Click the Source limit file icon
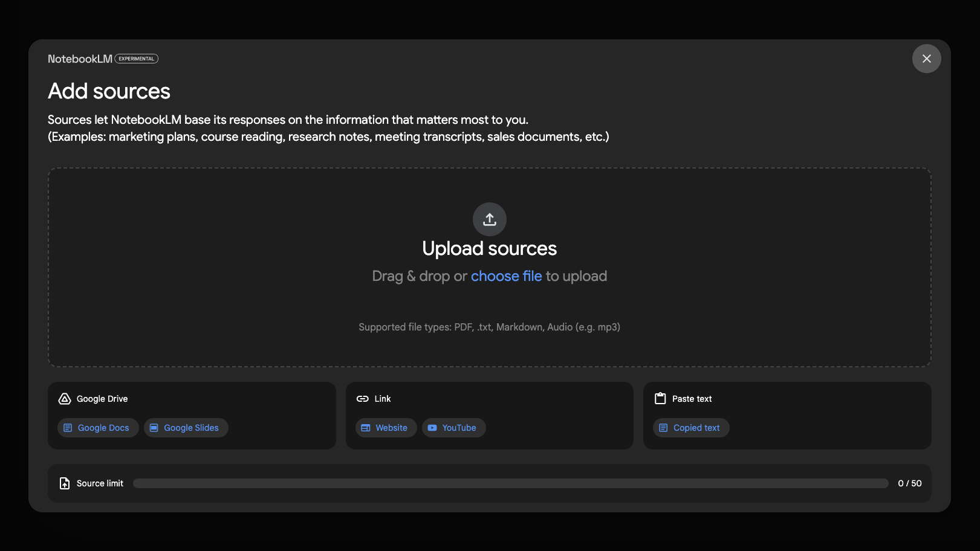The width and height of the screenshot is (980, 551). (x=65, y=483)
